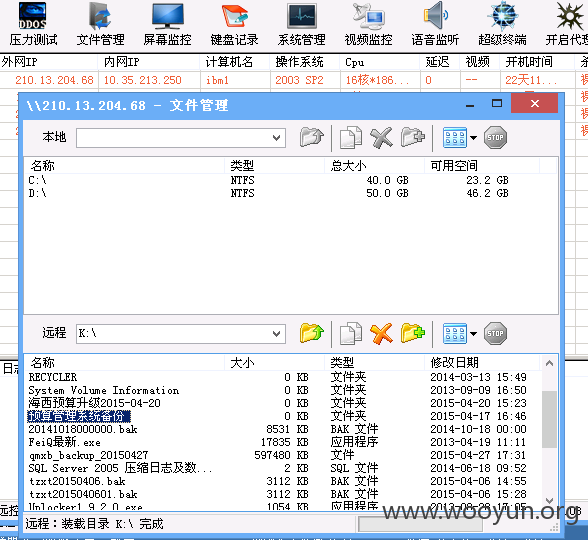Viewport: 588px width, 540px height.
Task: Start 视频监控 webcam monitor
Action: click(x=368, y=24)
